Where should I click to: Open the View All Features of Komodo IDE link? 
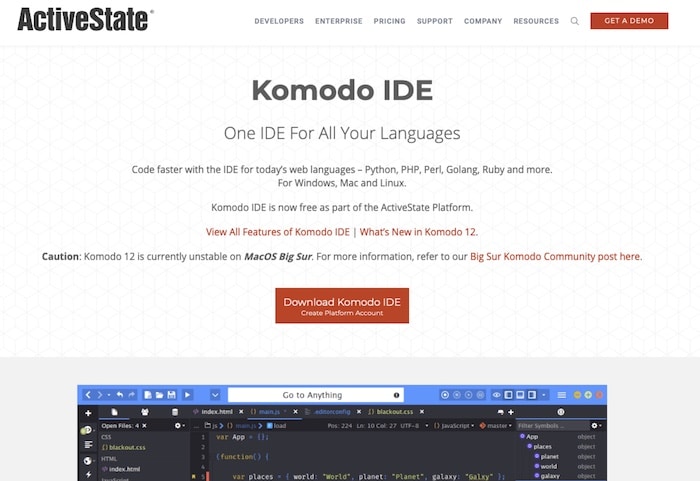point(278,231)
